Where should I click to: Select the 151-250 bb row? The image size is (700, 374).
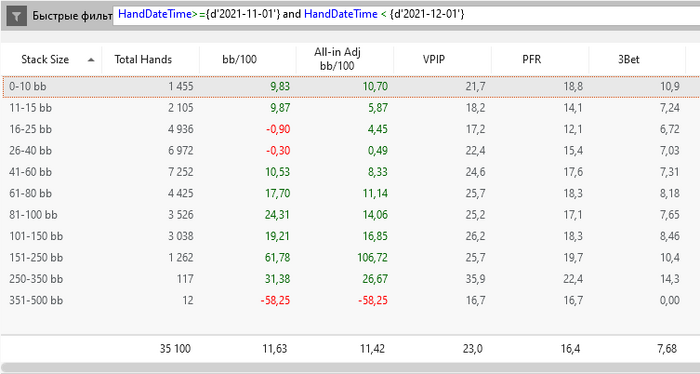tap(350, 258)
